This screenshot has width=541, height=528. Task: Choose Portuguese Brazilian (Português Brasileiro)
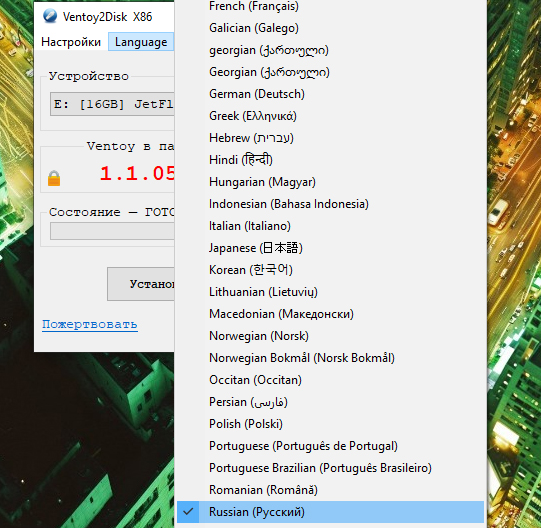point(330,468)
